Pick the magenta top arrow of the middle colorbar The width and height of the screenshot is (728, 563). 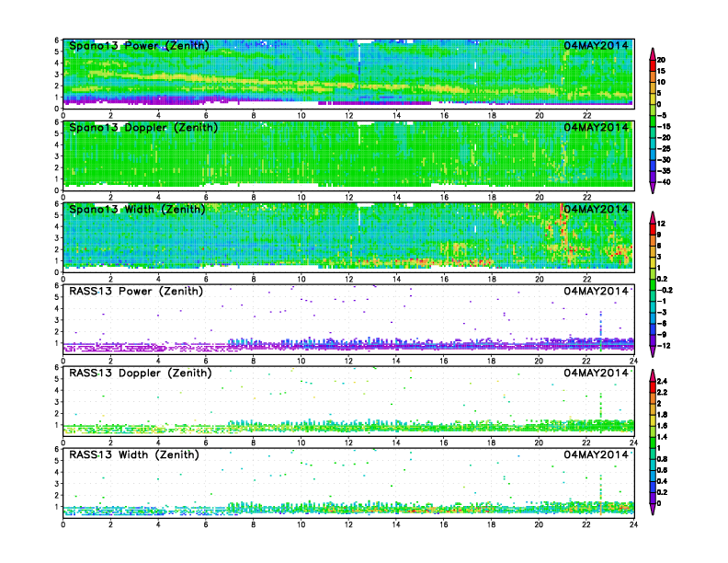pos(653,218)
